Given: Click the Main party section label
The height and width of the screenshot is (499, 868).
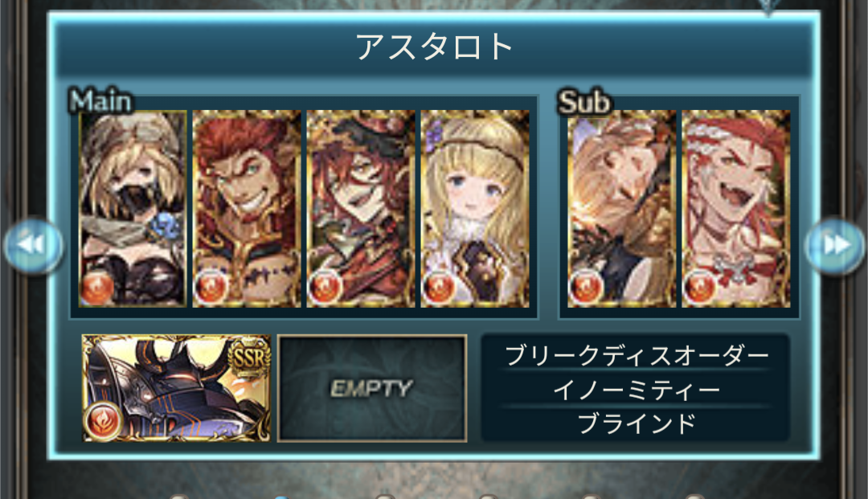Looking at the screenshot, I should coord(100,101).
